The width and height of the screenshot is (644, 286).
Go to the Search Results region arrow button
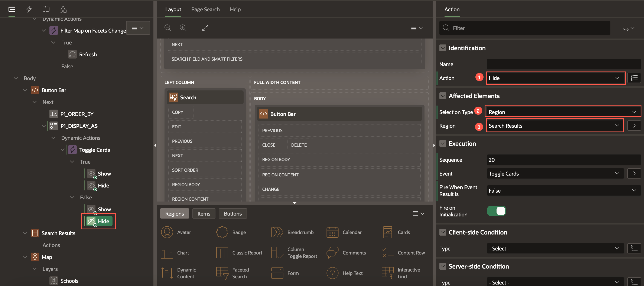pos(634,126)
